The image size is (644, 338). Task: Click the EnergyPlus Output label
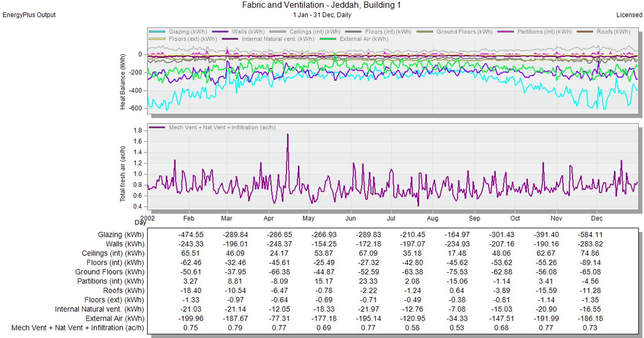tap(29, 15)
